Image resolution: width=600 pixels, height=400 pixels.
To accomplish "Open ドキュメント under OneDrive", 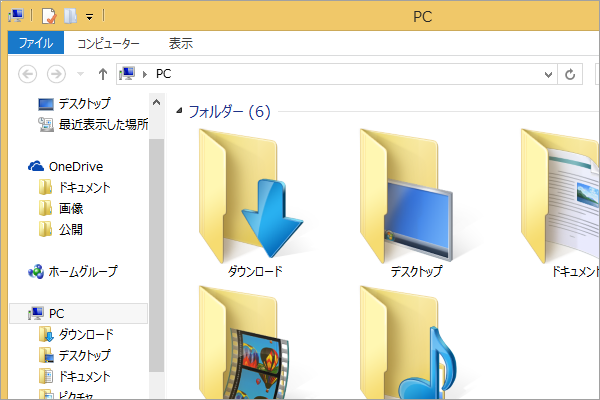I will pos(74,188).
